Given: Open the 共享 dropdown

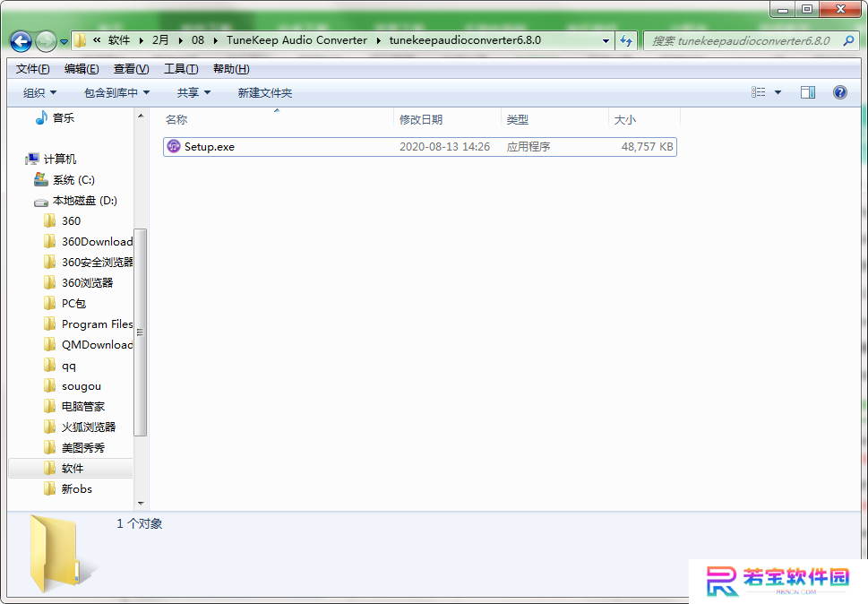Looking at the screenshot, I should coord(193,92).
